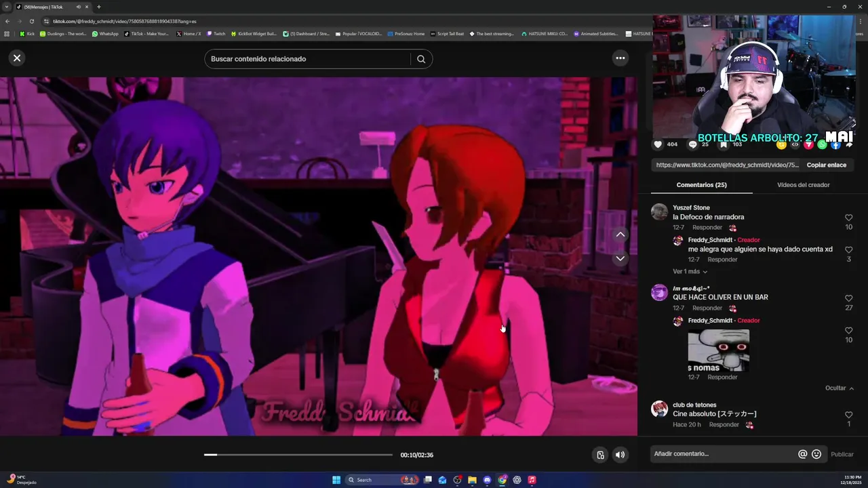Image resolution: width=868 pixels, height=488 pixels.
Task: Open the 'PreSonus: Home' bookmark
Action: 406,33
